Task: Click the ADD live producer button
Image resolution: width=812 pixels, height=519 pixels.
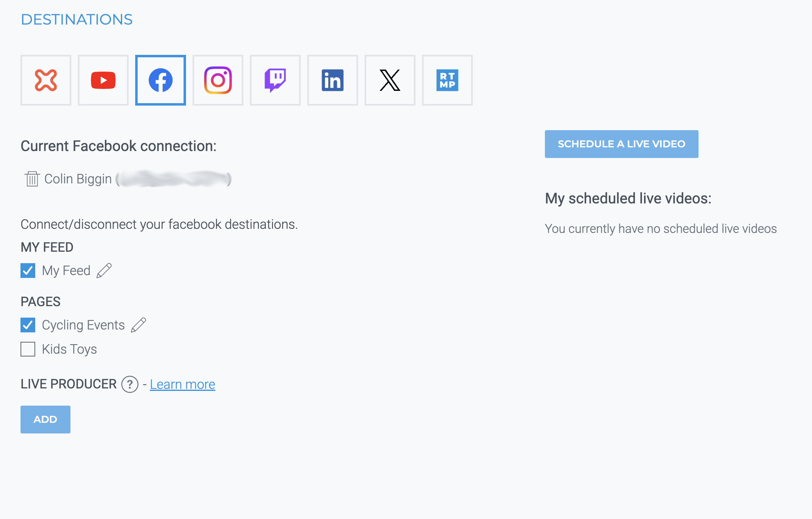Action: point(45,420)
